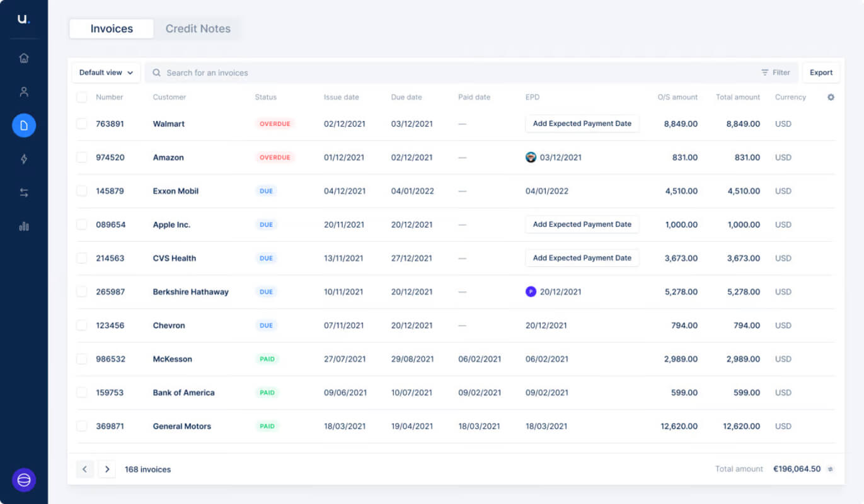Click the O/S amount column header
Image resolution: width=864 pixels, height=504 pixels.
click(677, 97)
